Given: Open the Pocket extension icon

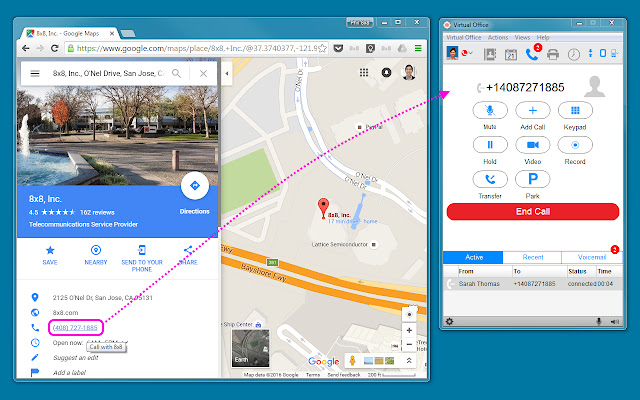Looking at the screenshot, I should click(x=338, y=48).
